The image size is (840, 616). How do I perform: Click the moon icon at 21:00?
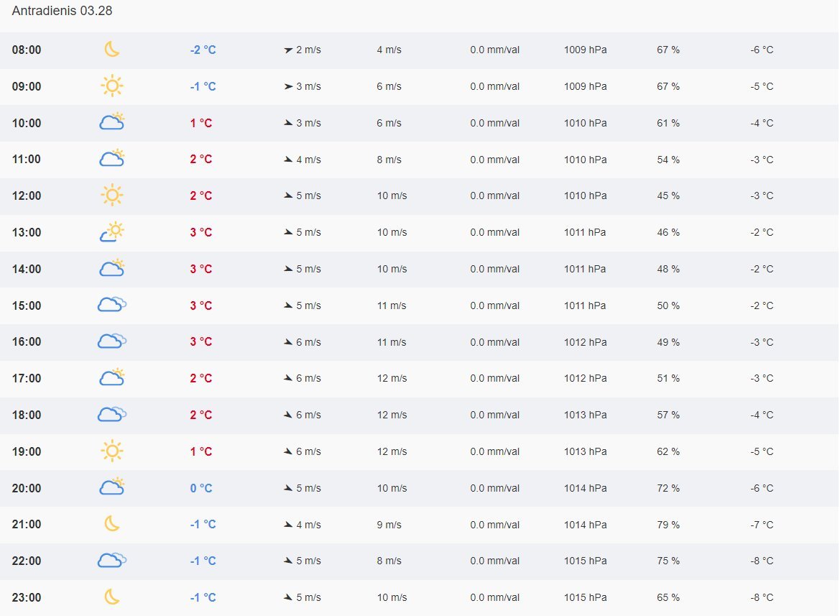point(111,523)
